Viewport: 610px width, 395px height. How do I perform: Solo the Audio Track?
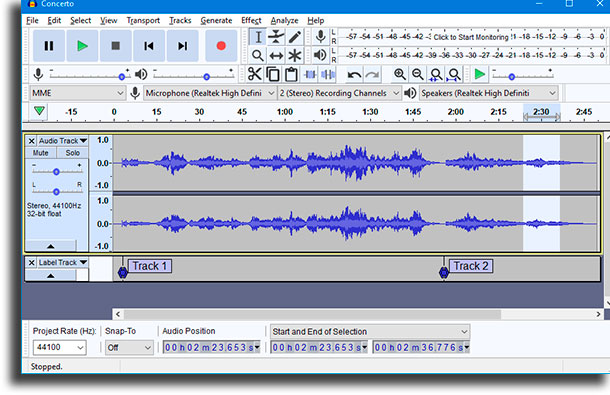point(72,153)
